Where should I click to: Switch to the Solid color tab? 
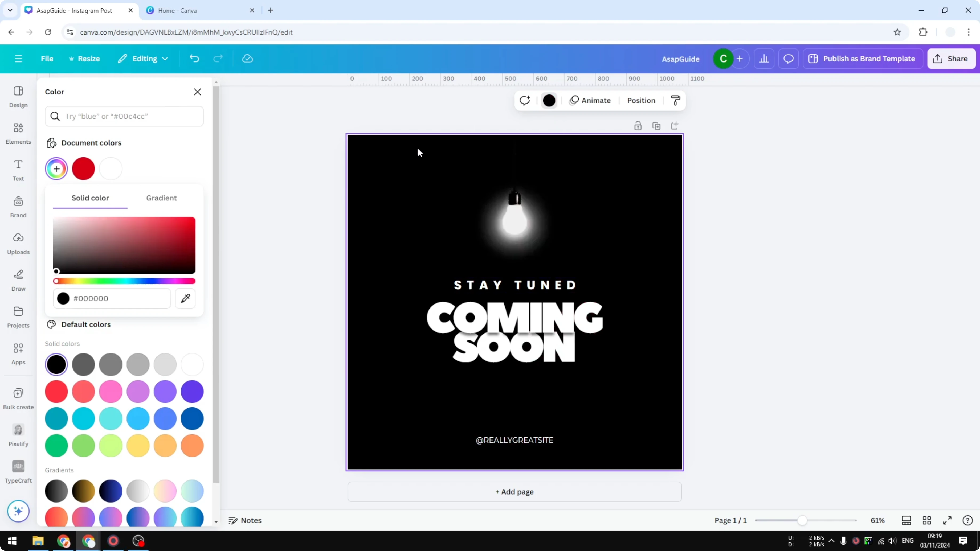(90, 198)
